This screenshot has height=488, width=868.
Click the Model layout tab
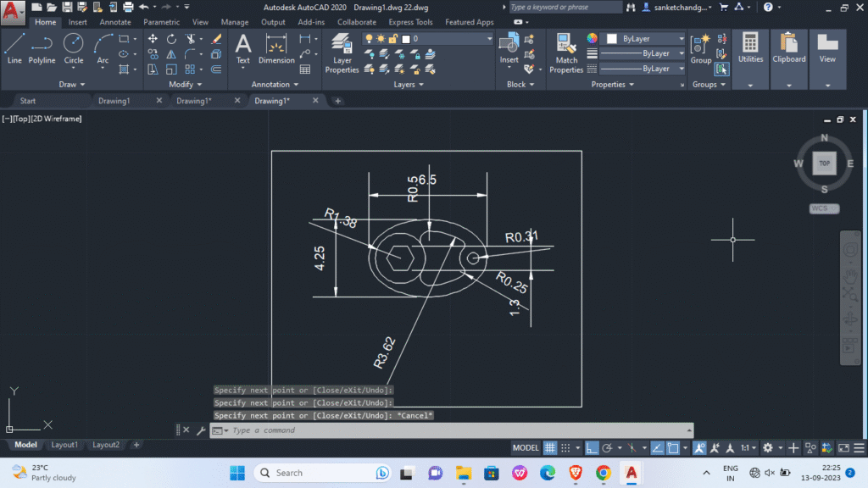(25, 445)
